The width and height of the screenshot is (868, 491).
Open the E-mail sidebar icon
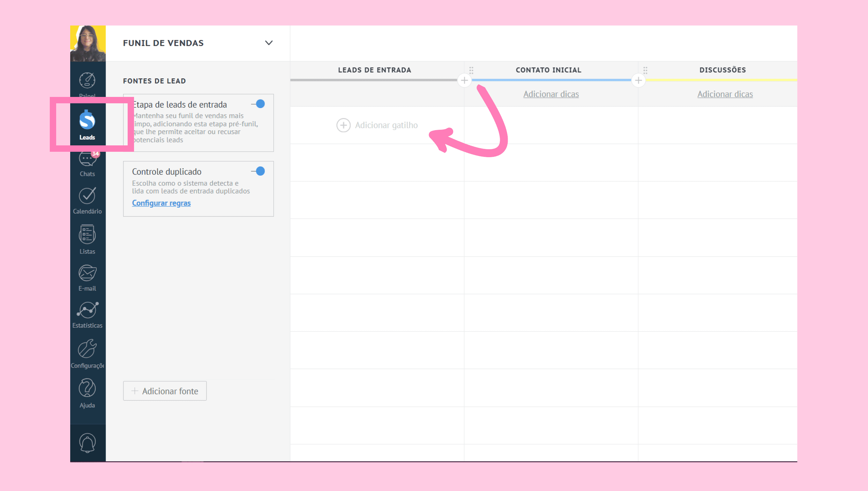87,273
